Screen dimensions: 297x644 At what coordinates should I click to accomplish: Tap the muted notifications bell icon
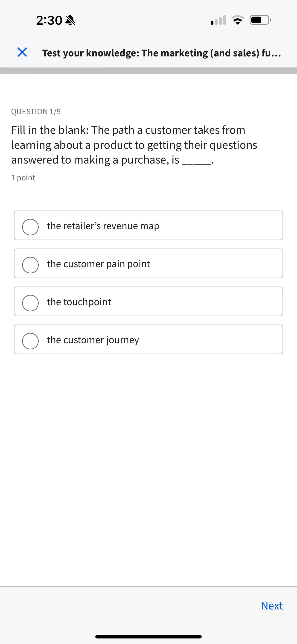[70, 20]
